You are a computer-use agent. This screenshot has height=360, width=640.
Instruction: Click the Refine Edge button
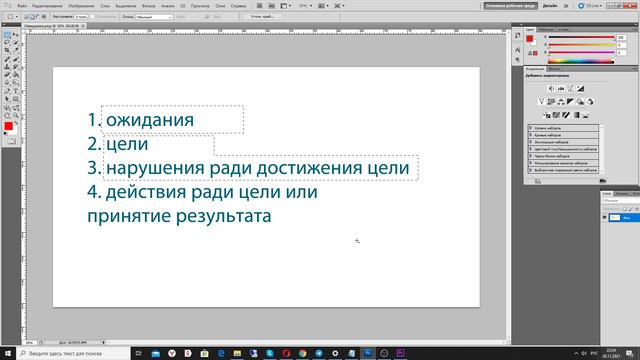click(x=263, y=17)
